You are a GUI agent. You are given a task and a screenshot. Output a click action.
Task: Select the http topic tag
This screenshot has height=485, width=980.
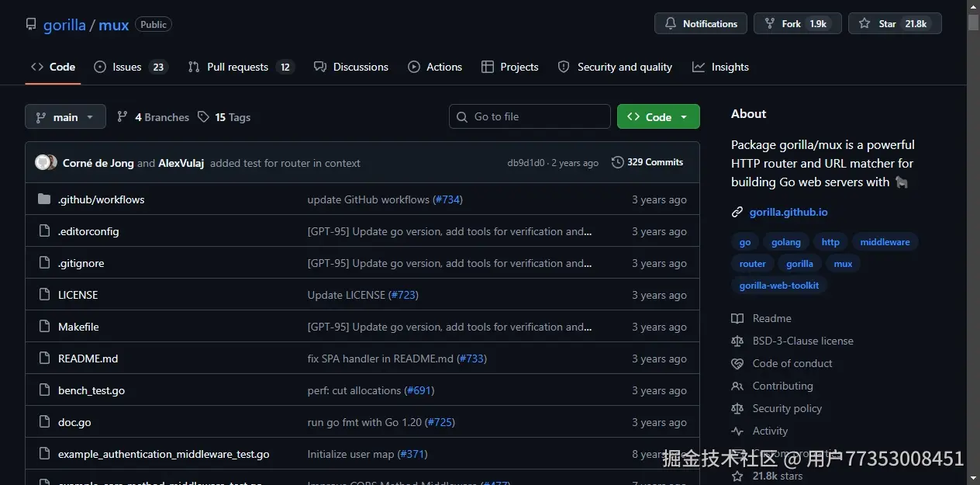pyautogui.click(x=830, y=242)
